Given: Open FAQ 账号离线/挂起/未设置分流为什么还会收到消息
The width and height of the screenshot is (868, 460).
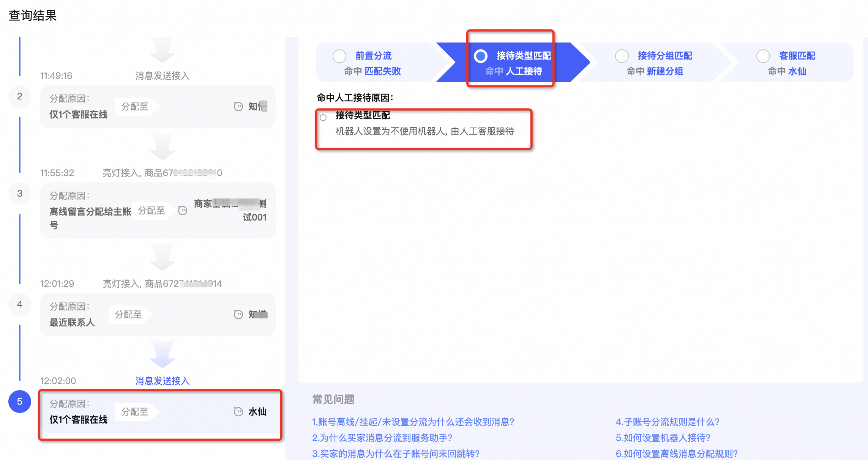Looking at the screenshot, I should [x=413, y=422].
